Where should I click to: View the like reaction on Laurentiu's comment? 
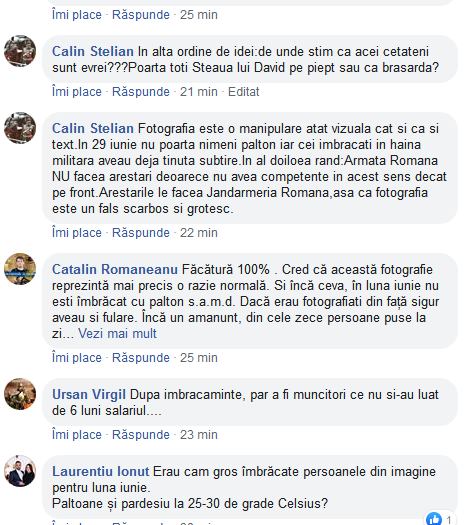point(441,519)
